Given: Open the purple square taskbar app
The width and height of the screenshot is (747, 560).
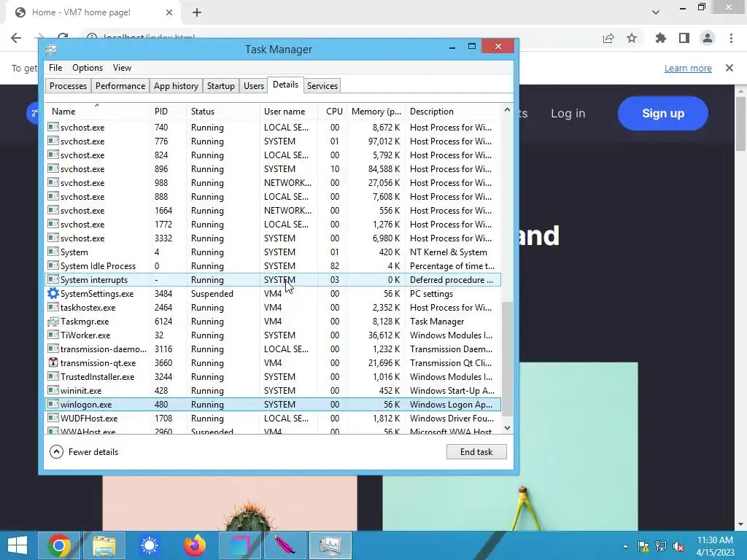Looking at the screenshot, I should pyautogui.click(x=239, y=545).
